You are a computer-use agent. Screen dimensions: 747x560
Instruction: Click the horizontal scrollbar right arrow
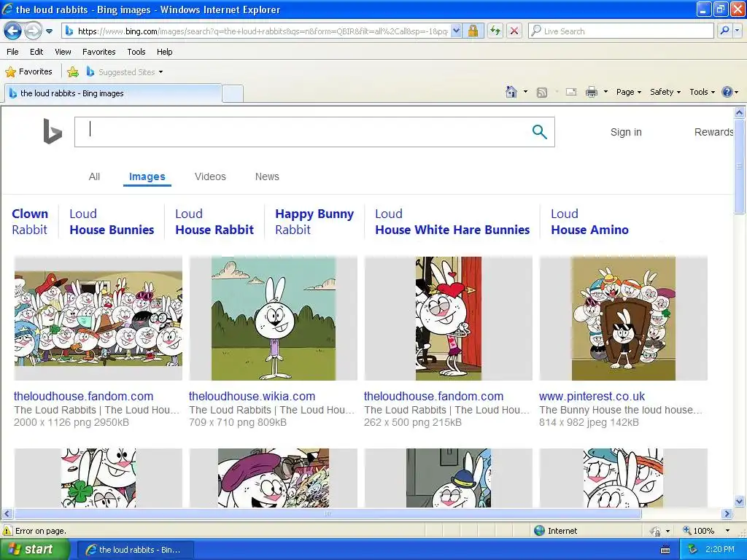(x=727, y=514)
